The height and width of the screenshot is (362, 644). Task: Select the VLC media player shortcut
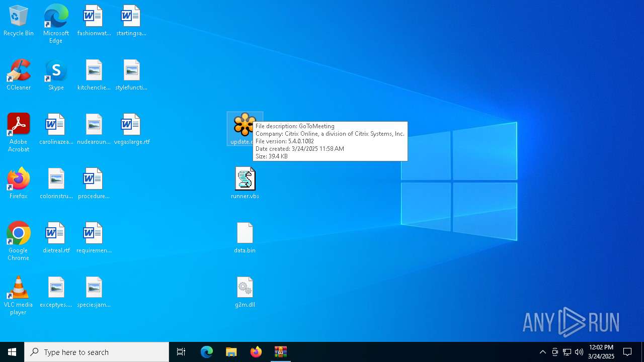click(x=19, y=296)
